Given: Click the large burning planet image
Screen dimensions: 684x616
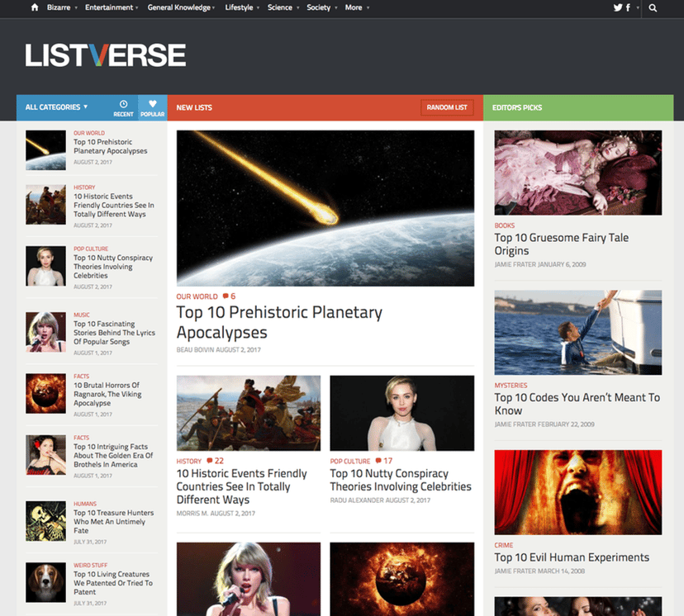Looking at the screenshot, I should coord(401,579).
